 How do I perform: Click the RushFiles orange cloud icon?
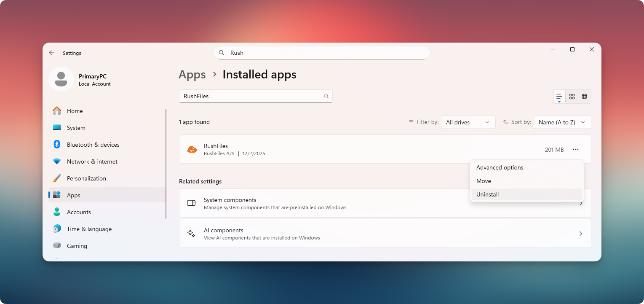pos(192,149)
